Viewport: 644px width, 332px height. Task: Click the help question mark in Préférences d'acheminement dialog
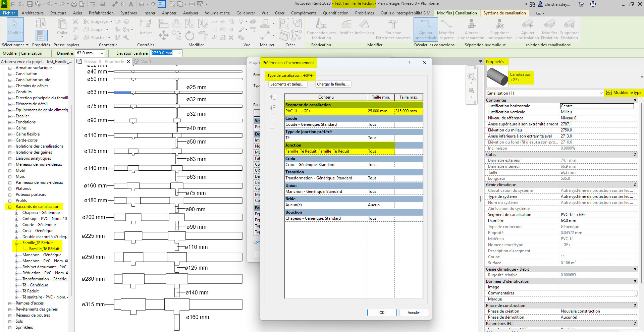click(x=409, y=62)
